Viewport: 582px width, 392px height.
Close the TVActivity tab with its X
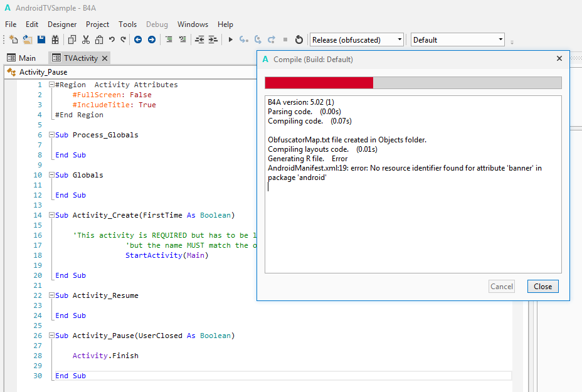(x=105, y=58)
